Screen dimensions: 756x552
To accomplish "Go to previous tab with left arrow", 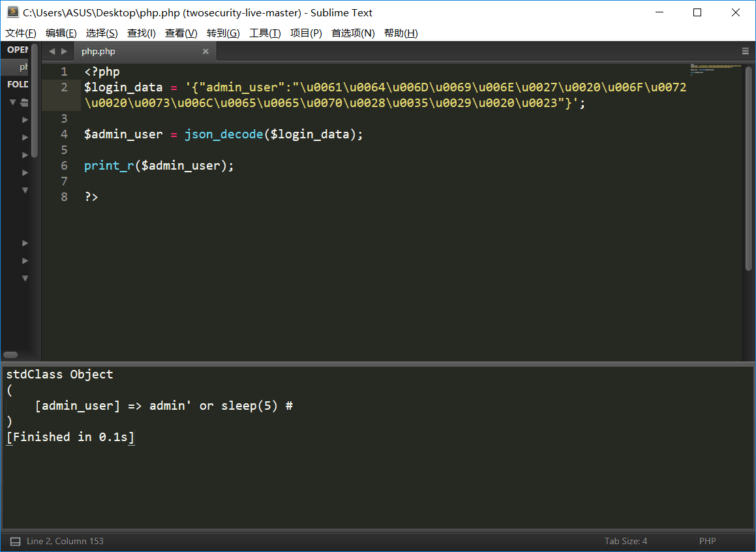I will coord(52,52).
